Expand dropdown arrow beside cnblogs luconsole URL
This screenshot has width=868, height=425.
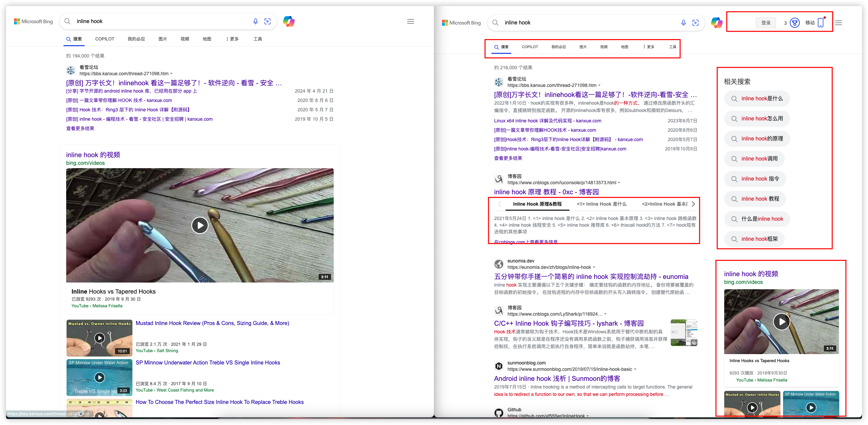click(619, 183)
